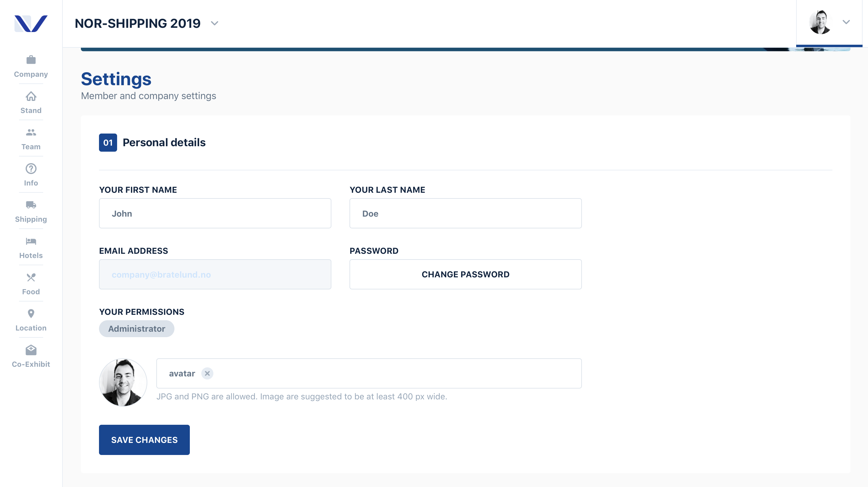Image resolution: width=868 pixels, height=487 pixels.
Task: Select the Shipping sidebar label
Action: (31, 219)
